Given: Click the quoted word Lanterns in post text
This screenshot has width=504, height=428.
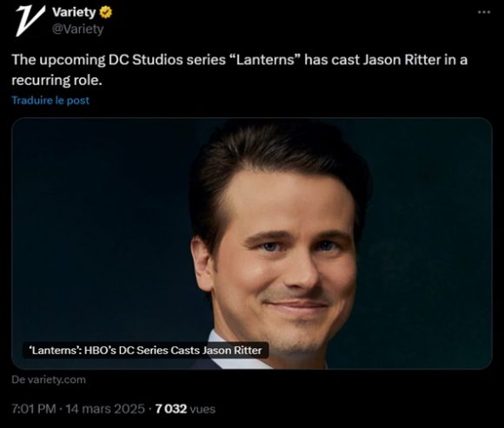Looking at the screenshot, I should point(265,60).
